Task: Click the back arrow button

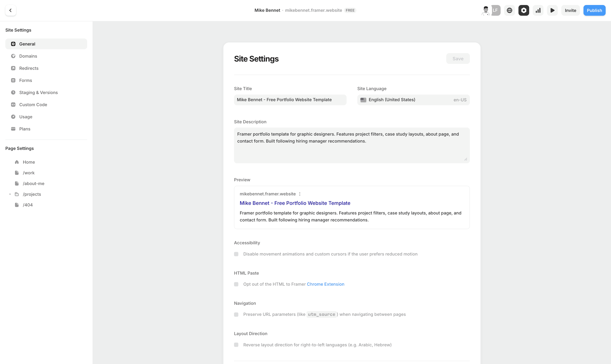Action: (x=11, y=10)
